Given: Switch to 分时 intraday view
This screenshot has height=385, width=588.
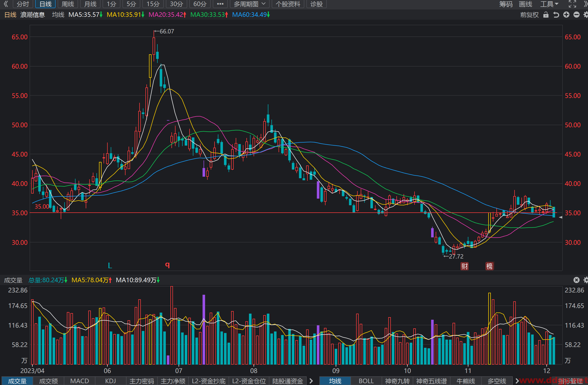Looking at the screenshot, I should 23,4.
